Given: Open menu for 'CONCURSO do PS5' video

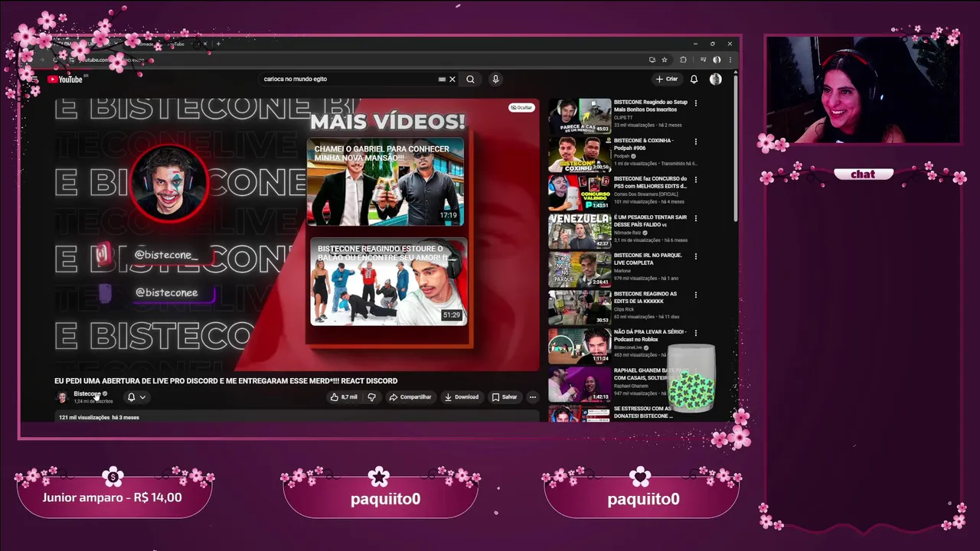Looking at the screenshot, I should [695, 179].
